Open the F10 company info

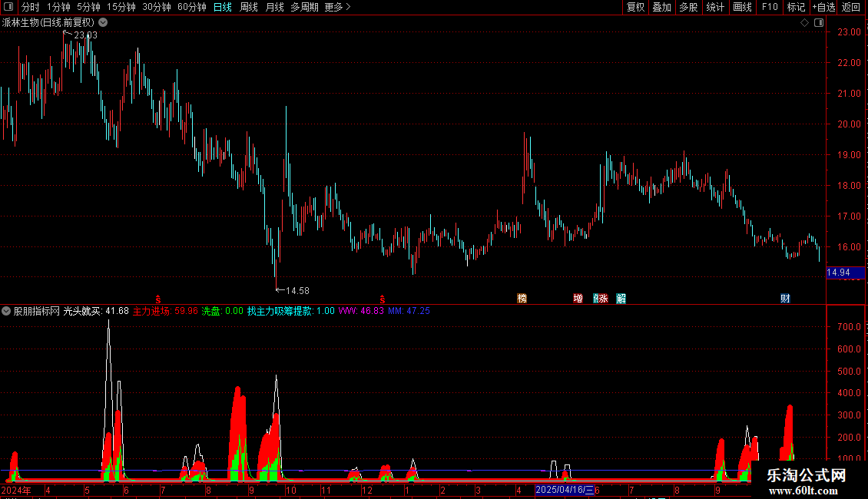[770, 7]
